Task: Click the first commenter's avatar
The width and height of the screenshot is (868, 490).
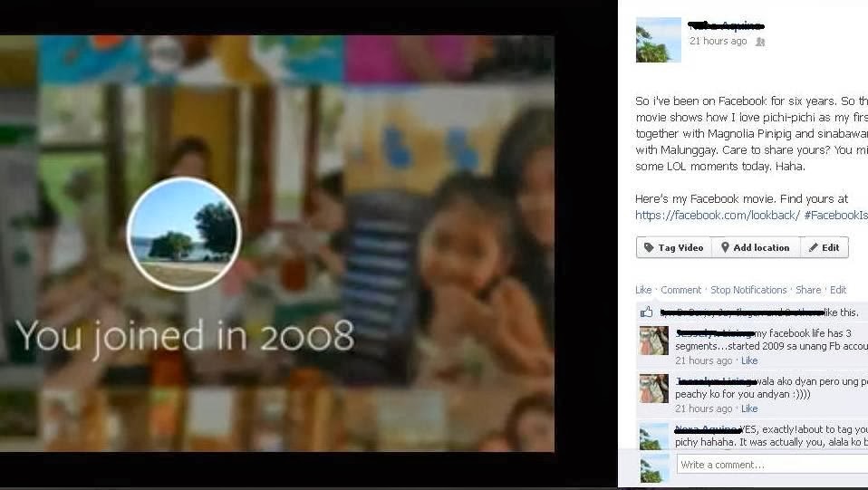Action: point(654,341)
